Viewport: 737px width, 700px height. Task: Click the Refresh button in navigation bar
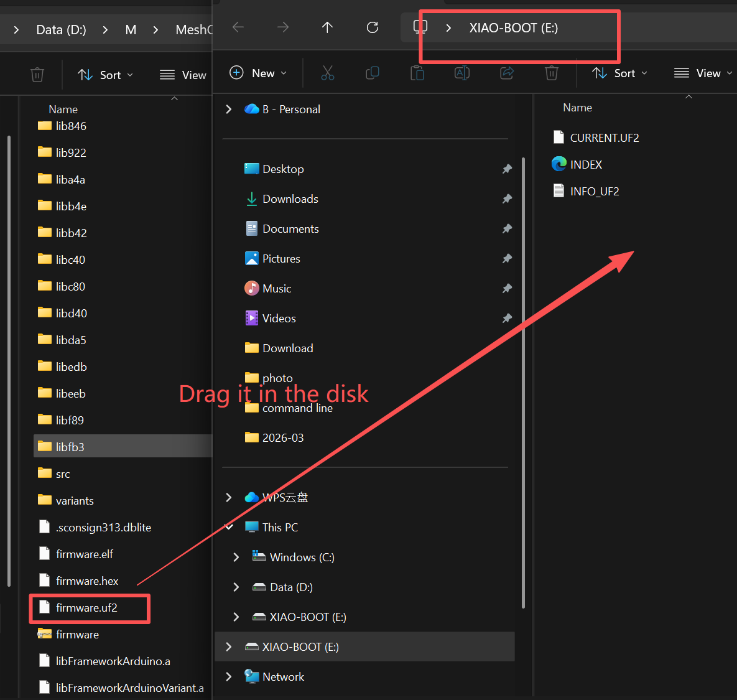[373, 27]
